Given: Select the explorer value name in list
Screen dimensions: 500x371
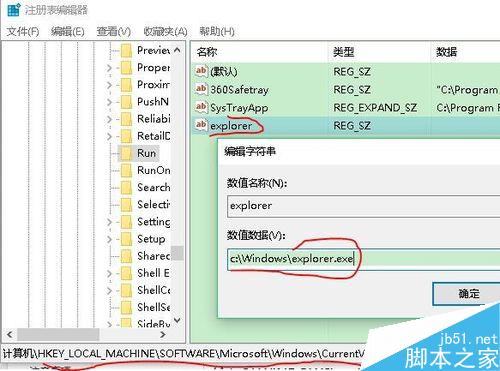Looking at the screenshot, I should pyautogui.click(x=231, y=126).
